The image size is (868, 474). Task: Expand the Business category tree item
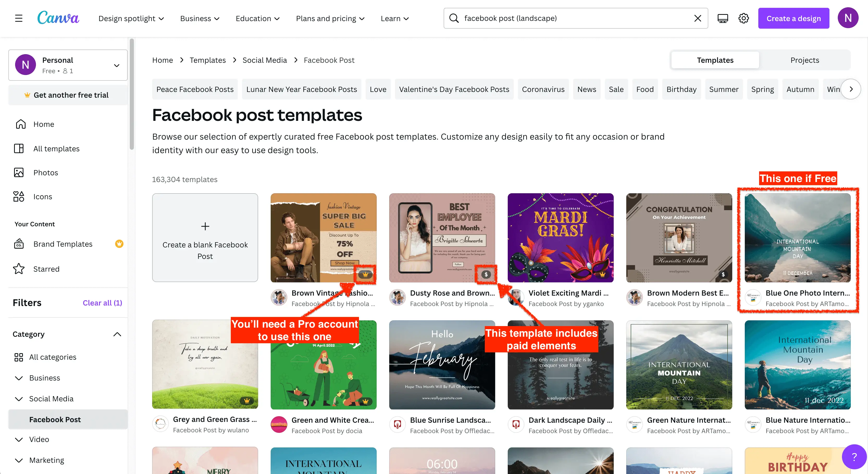[19, 378]
